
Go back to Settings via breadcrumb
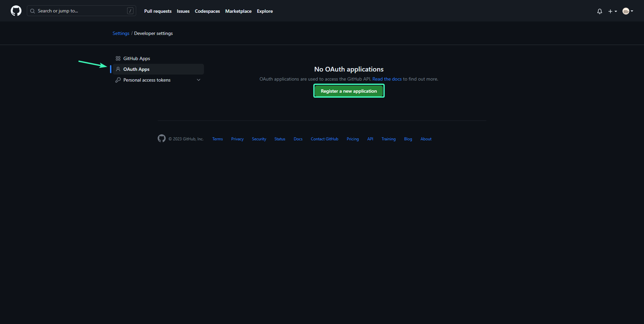pyautogui.click(x=121, y=33)
